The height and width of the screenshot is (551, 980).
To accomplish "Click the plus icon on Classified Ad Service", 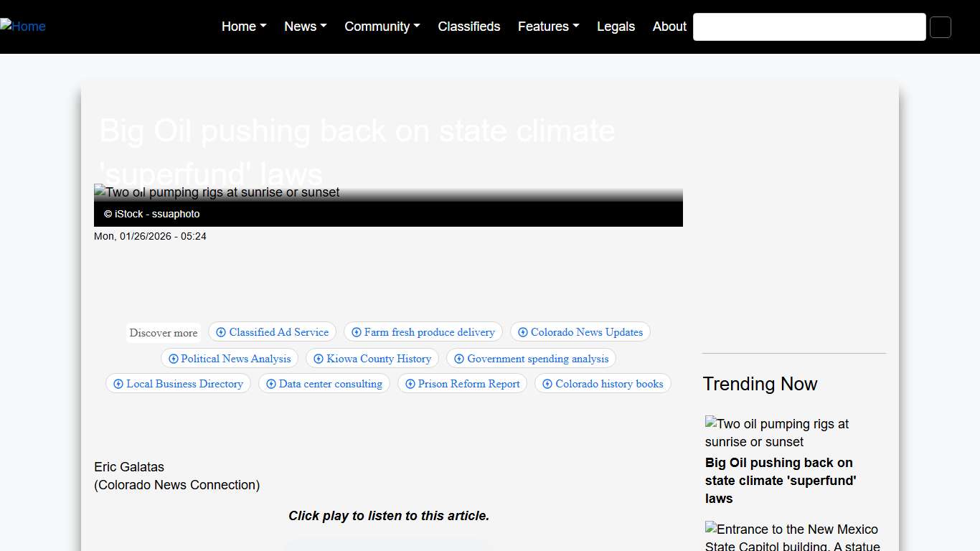I will 221,332.
